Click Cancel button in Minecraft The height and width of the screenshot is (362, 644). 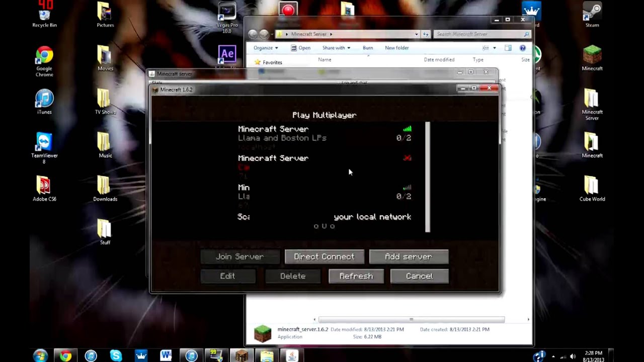419,276
